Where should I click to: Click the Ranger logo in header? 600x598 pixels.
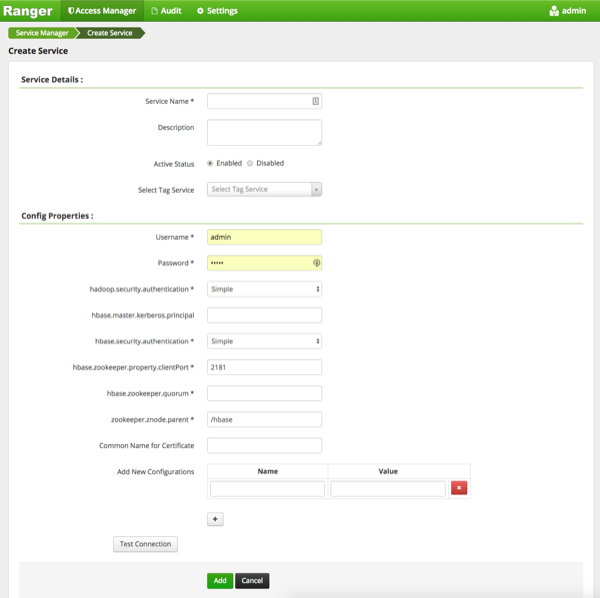click(x=28, y=11)
